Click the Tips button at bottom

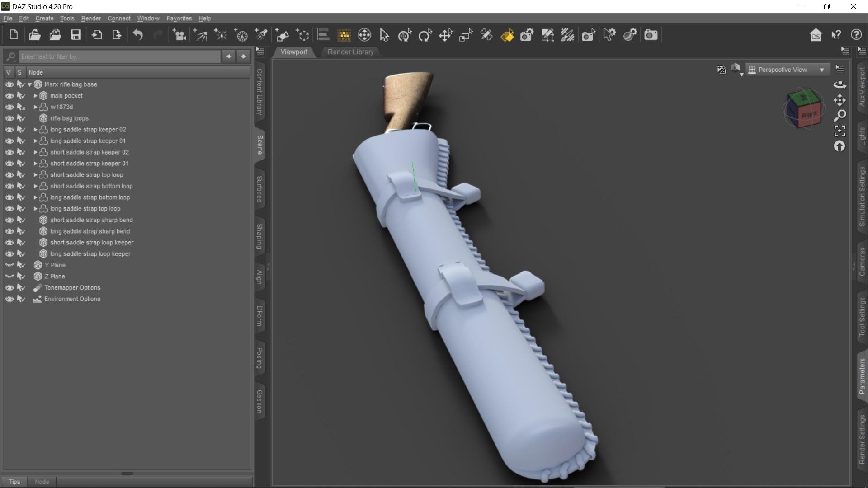[x=14, y=482]
